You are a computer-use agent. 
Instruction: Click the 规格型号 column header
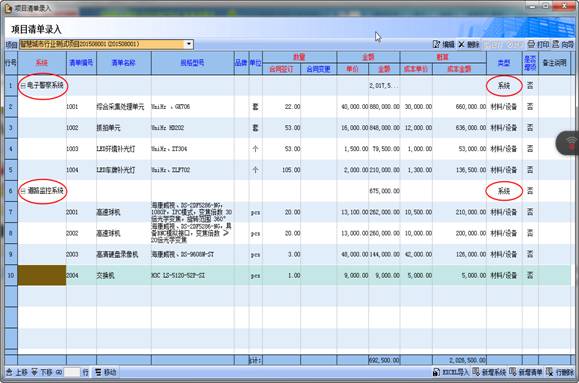[192, 63]
